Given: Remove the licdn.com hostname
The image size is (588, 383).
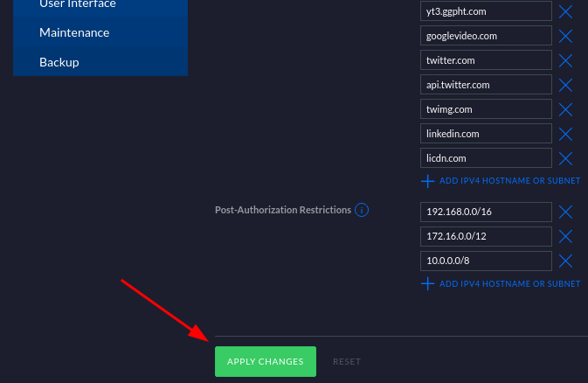Looking at the screenshot, I should 565,158.
